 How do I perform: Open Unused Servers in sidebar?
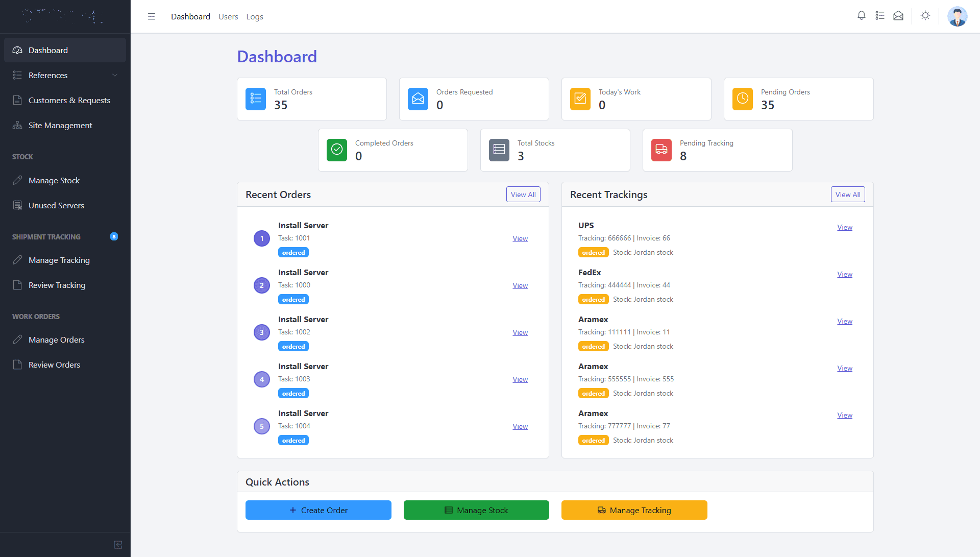click(65, 205)
